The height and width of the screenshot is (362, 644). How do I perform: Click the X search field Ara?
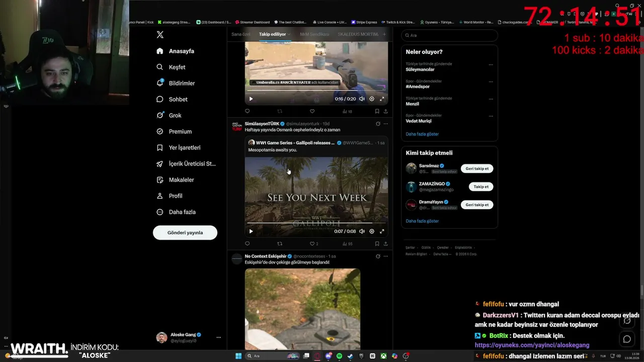(x=449, y=35)
